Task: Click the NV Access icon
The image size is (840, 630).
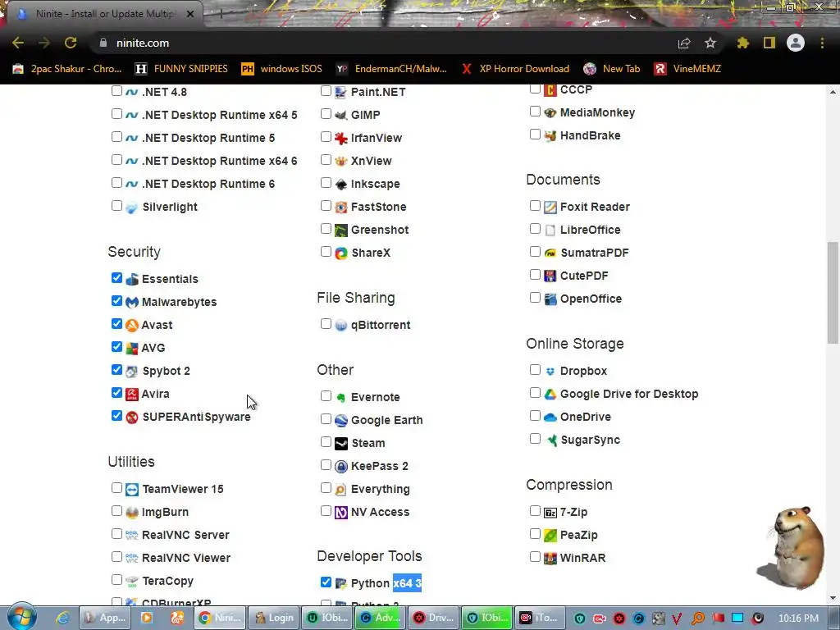Action: click(340, 513)
